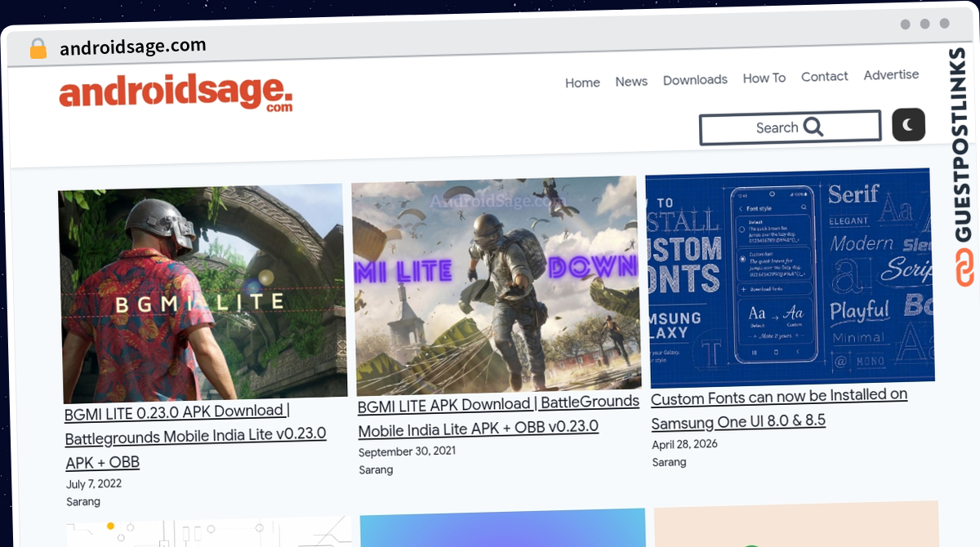Viewport: 980px width, 547px height.
Task: Click author Sarang under the September 30, 2021 post
Action: [376, 469]
